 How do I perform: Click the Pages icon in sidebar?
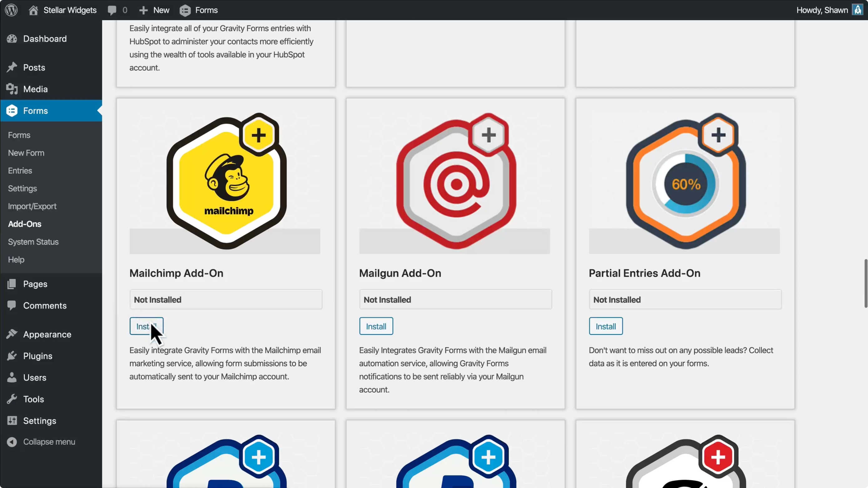pyautogui.click(x=12, y=284)
